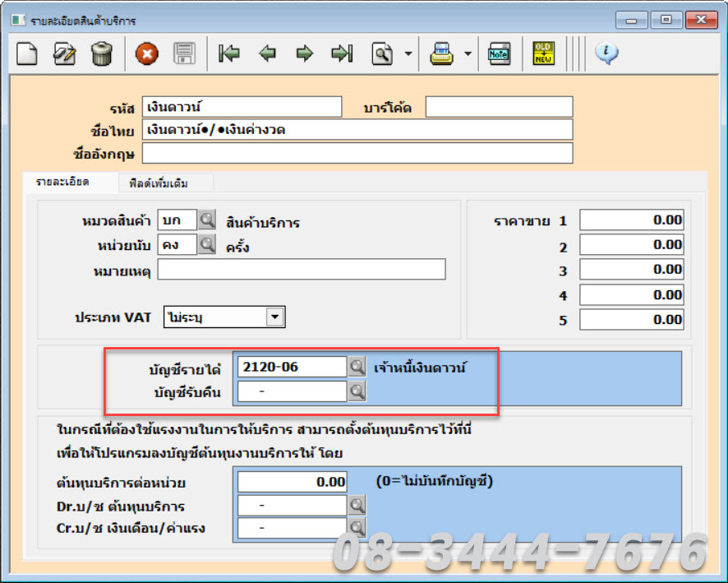Search revenue account with บัญชีรายได้ magnifier
The height and width of the screenshot is (583, 728).
pyautogui.click(x=357, y=367)
